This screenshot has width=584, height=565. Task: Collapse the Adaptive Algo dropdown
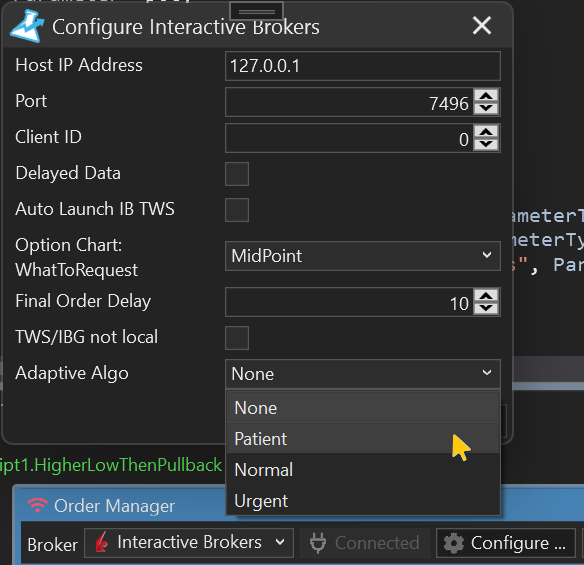coord(363,374)
